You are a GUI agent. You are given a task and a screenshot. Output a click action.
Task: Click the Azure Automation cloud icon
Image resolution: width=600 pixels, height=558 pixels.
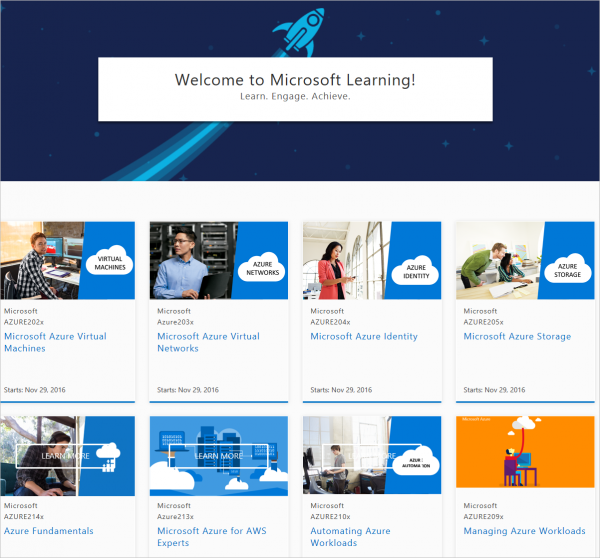[416, 461]
